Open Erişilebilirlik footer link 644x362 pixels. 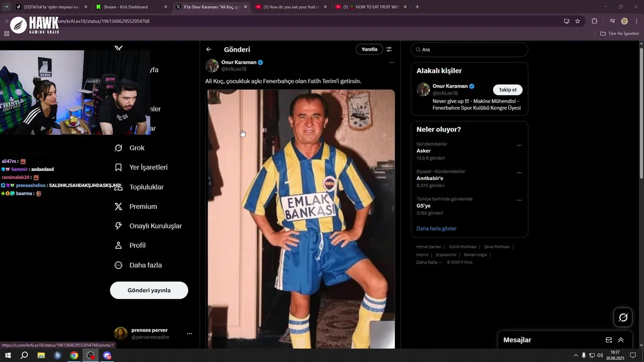[446, 255]
